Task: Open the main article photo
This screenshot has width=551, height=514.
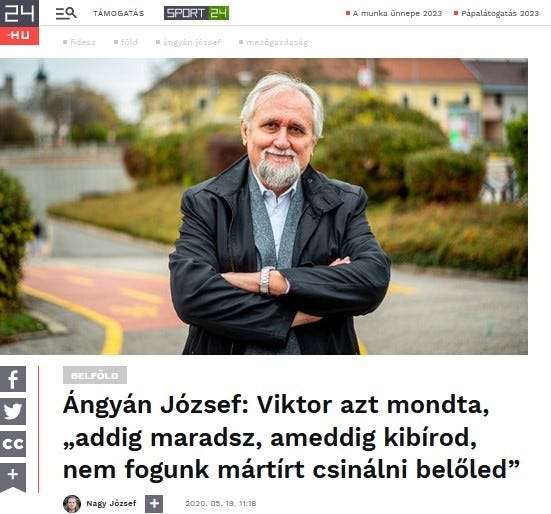Action: (264, 207)
